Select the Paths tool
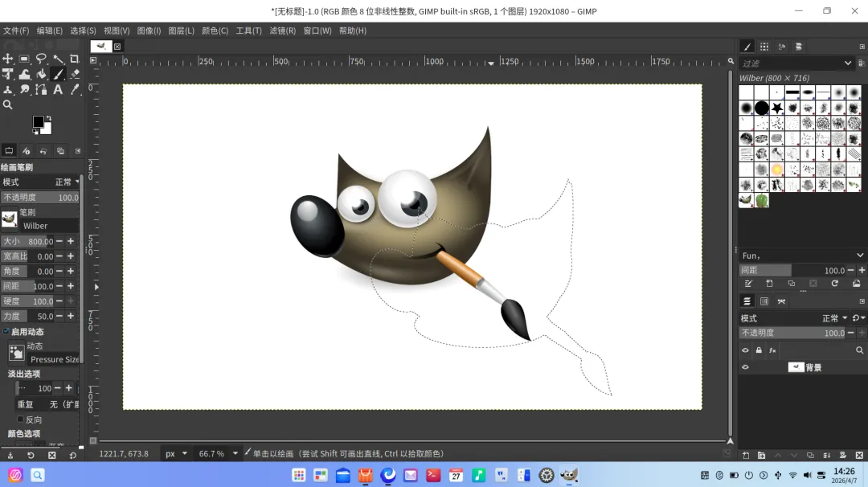 pos(41,89)
